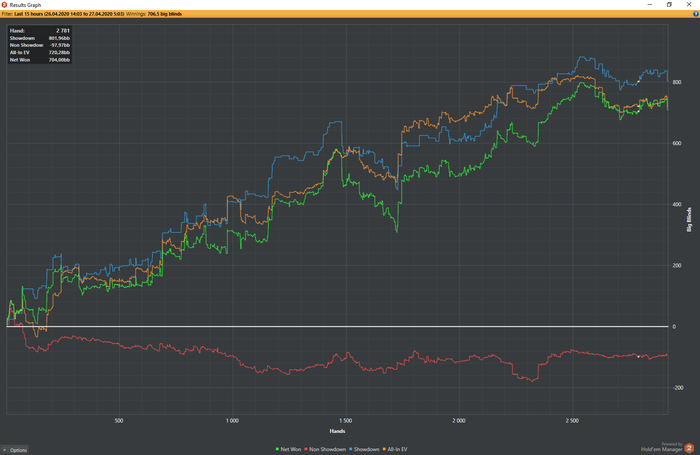Viewport: 700px width, 455px height.
Task: Click the 'Big Blinds' y-axis label
Action: [x=689, y=219]
